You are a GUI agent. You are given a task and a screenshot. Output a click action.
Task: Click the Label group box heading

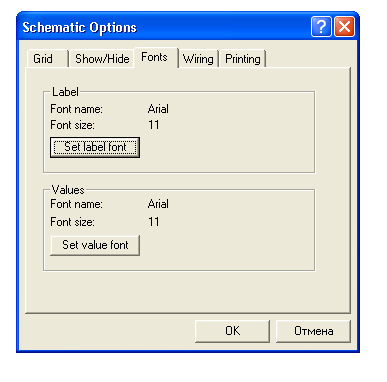pyautogui.click(x=65, y=92)
